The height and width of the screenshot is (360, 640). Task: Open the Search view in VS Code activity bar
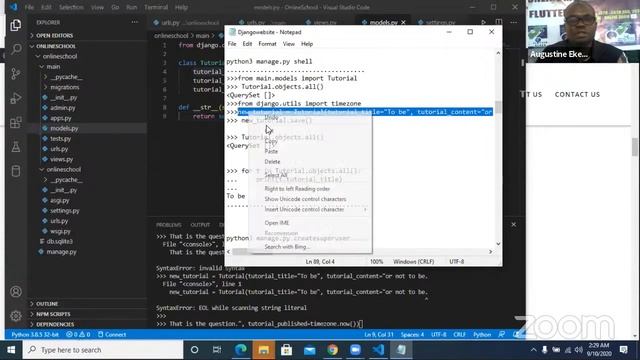(x=16, y=49)
